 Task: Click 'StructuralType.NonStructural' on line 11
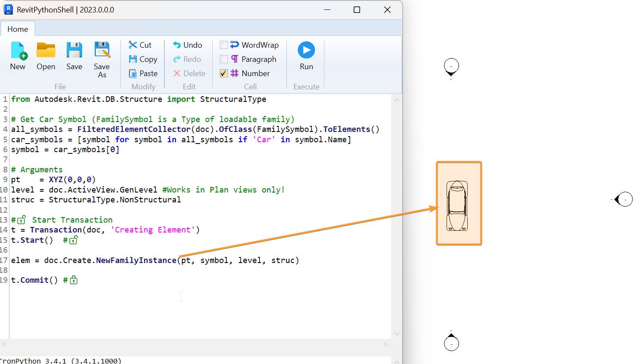[115, 200]
